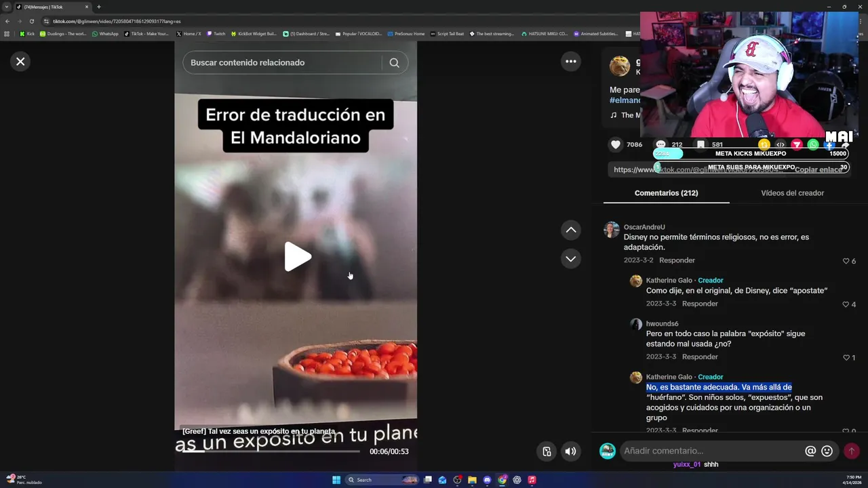
Task: Click the @ mention icon in comment box
Action: [810, 451]
